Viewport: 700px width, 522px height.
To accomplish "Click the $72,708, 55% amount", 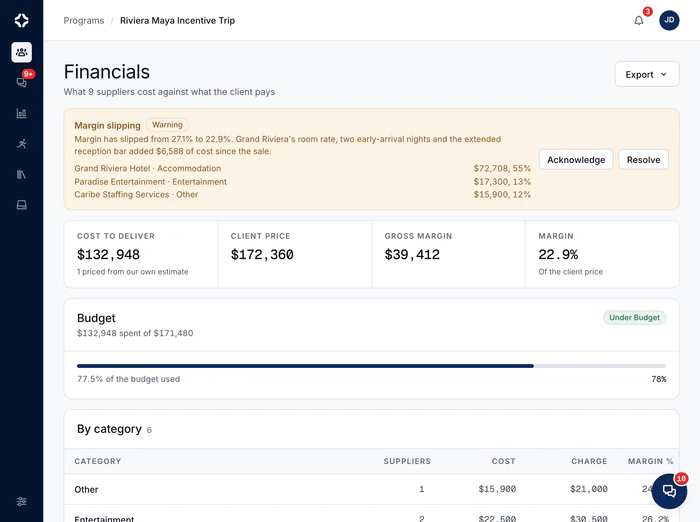I will pyautogui.click(x=502, y=168).
